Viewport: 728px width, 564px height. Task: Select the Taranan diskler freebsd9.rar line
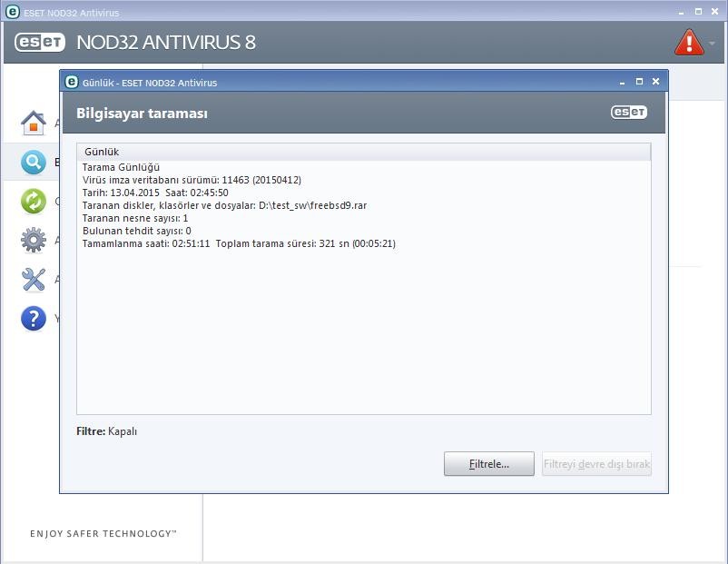225,205
